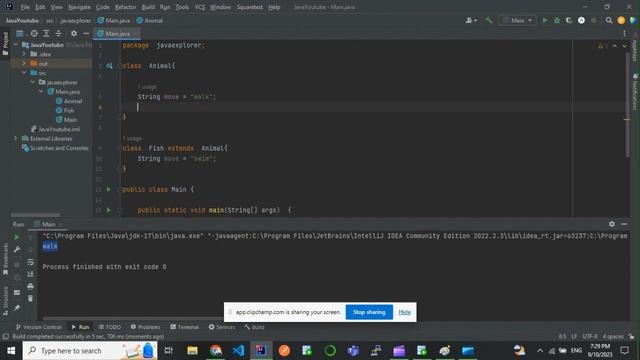Open the Squaretest menu
This screenshot has width=640, height=360.
[249, 7]
